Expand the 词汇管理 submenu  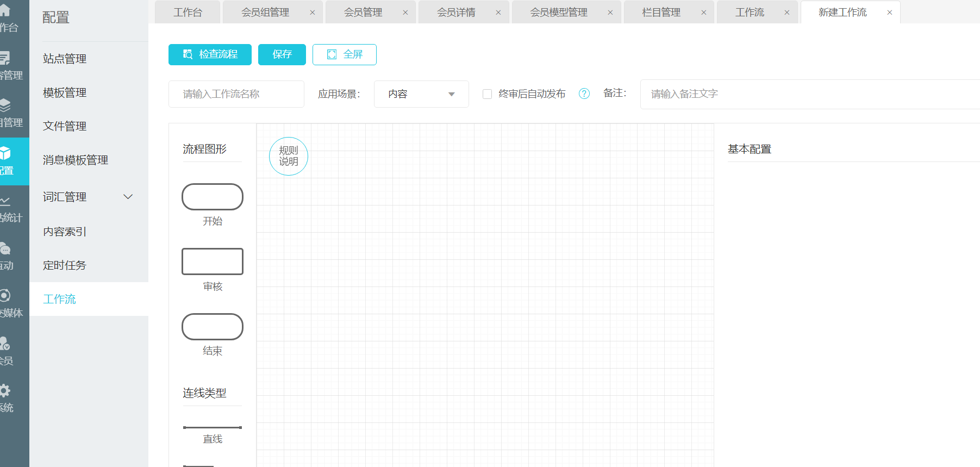pos(128,197)
